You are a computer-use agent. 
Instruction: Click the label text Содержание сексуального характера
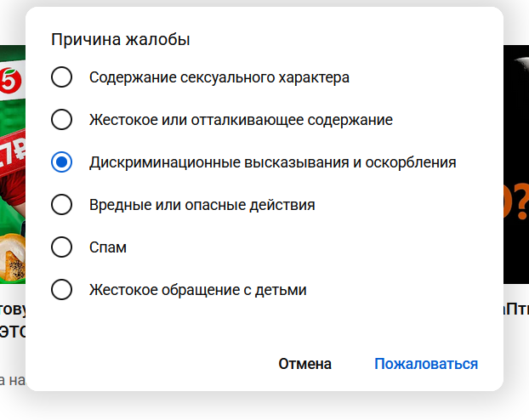[x=219, y=77]
